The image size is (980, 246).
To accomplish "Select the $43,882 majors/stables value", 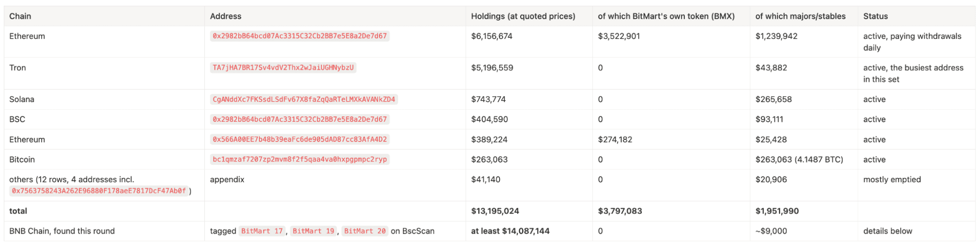I will pyautogui.click(x=771, y=68).
